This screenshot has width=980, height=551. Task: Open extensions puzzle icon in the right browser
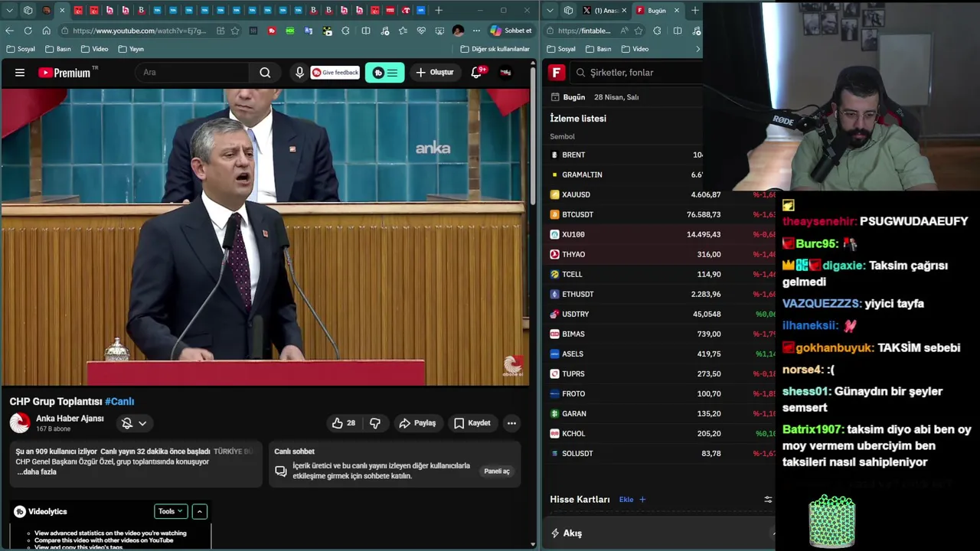(657, 31)
